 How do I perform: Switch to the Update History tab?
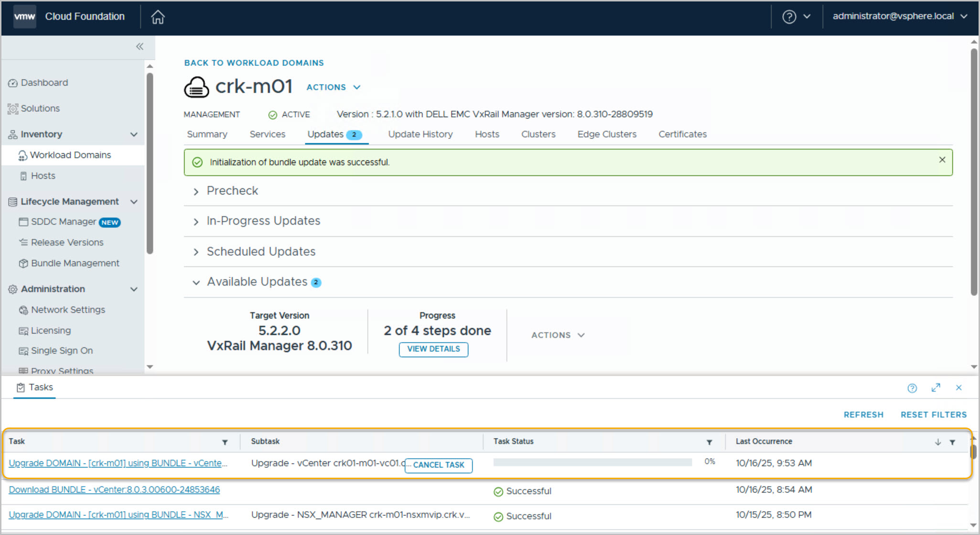click(x=420, y=134)
